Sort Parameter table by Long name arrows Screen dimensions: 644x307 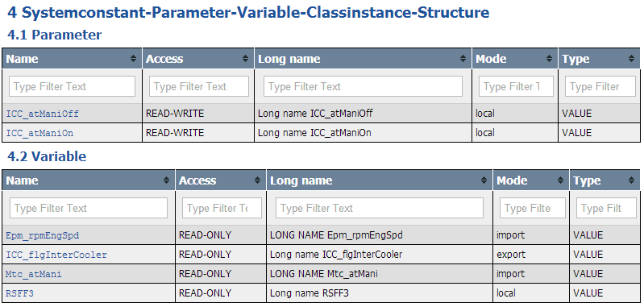(463, 59)
